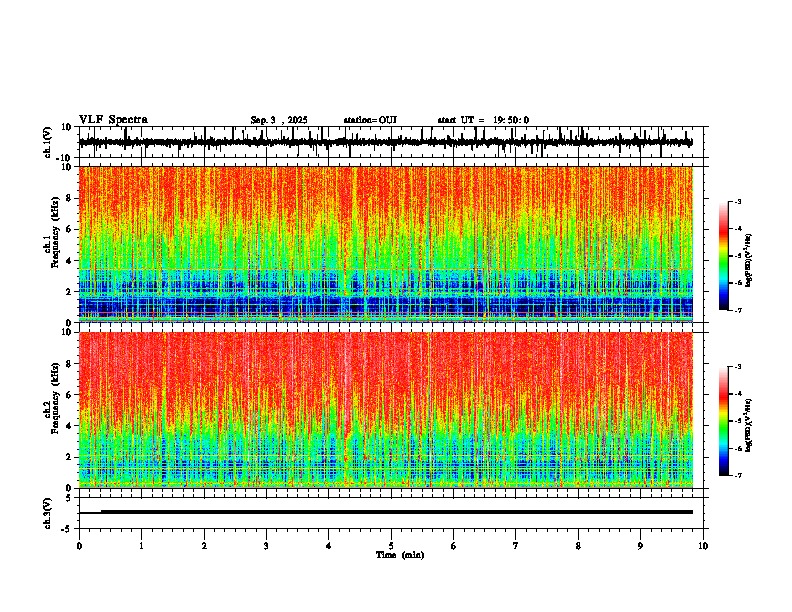The height and width of the screenshot is (612, 792).
Task: Click the "-3" tick on ch.1 colorbar
Action: [x=738, y=201]
